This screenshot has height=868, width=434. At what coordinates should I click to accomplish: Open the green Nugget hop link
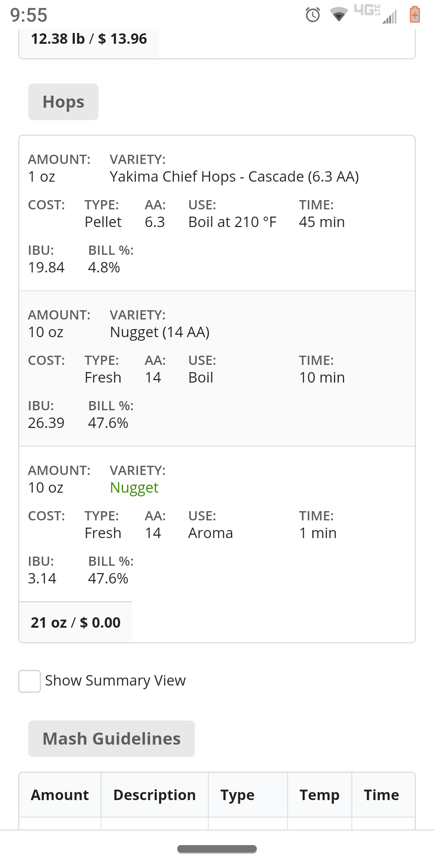coord(134,487)
